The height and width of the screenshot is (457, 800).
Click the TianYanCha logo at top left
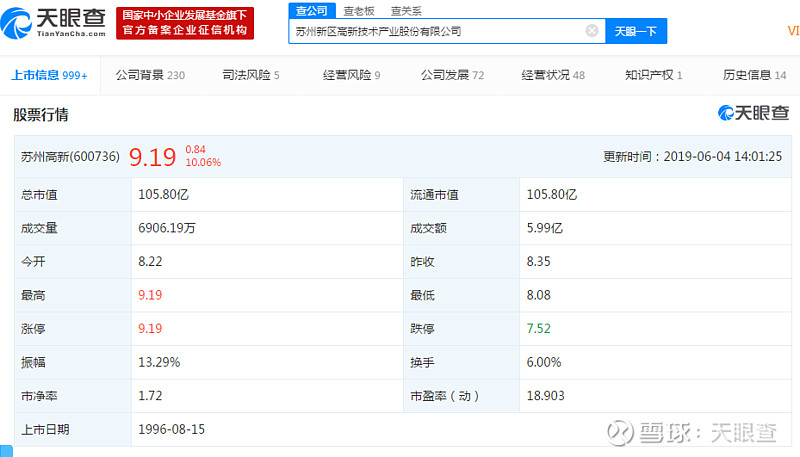[53, 23]
